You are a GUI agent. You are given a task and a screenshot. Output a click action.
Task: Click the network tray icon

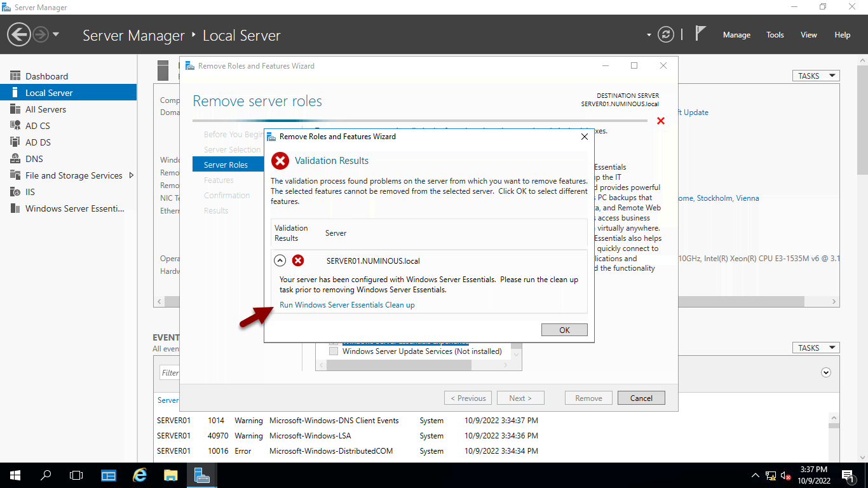click(771, 475)
